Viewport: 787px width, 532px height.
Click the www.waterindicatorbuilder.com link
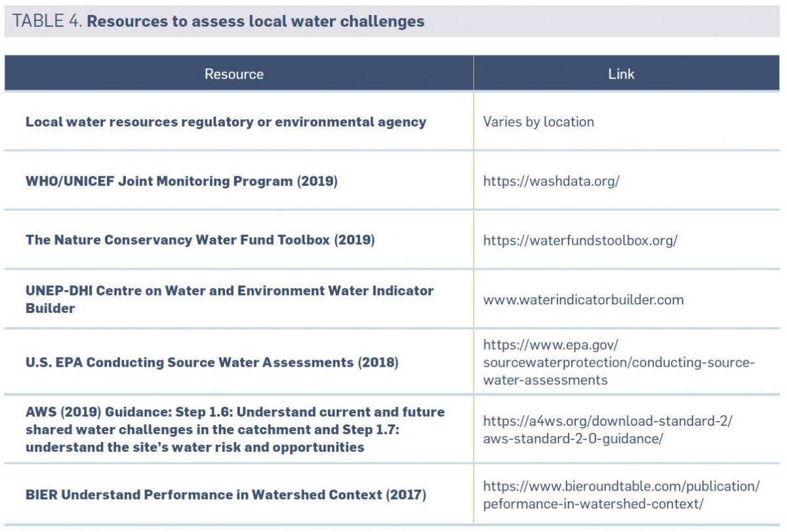coord(583,300)
